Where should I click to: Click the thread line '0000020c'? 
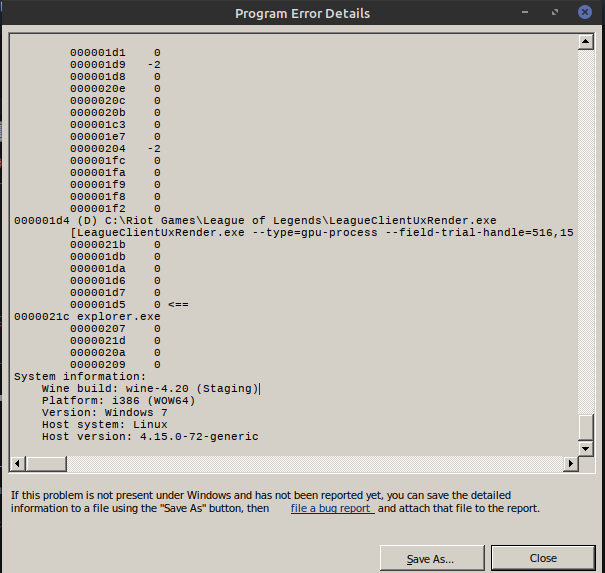click(x=115, y=101)
